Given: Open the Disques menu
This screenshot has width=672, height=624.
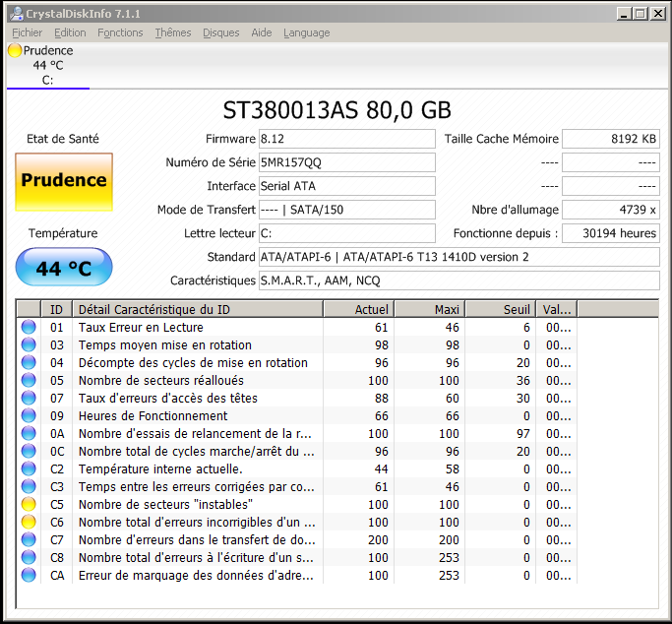Looking at the screenshot, I should click(x=220, y=32).
